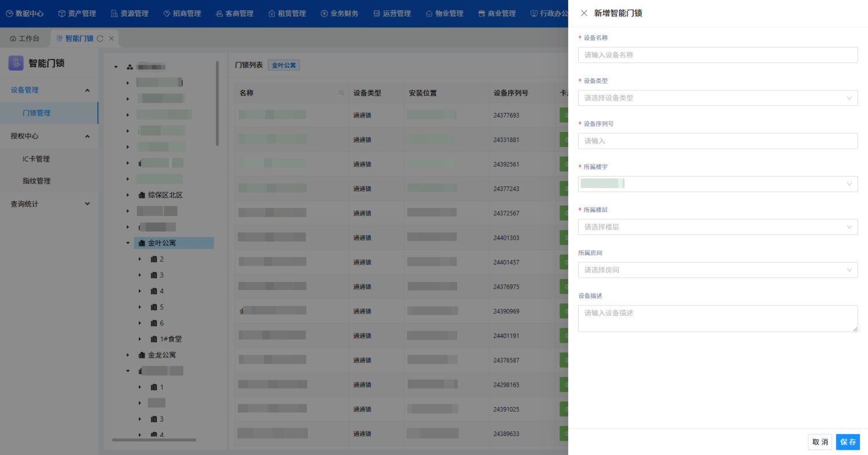Click the 设备名称 input field
Image resolution: width=868 pixels, height=455 pixels.
718,55
